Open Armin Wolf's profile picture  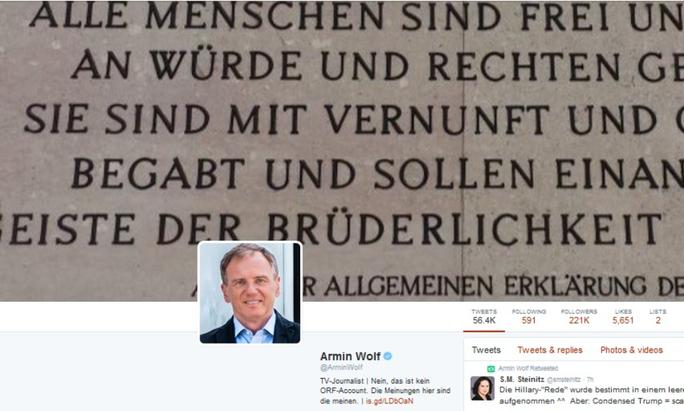pos(250,293)
